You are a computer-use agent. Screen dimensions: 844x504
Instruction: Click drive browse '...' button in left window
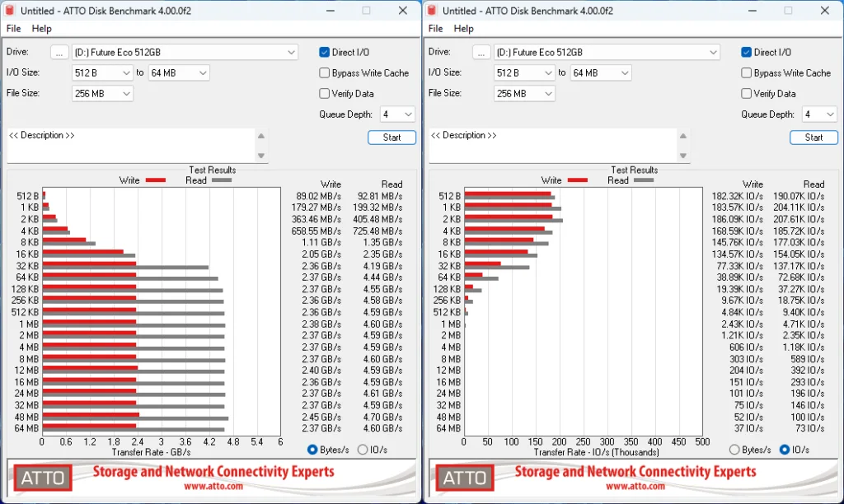tap(59, 52)
